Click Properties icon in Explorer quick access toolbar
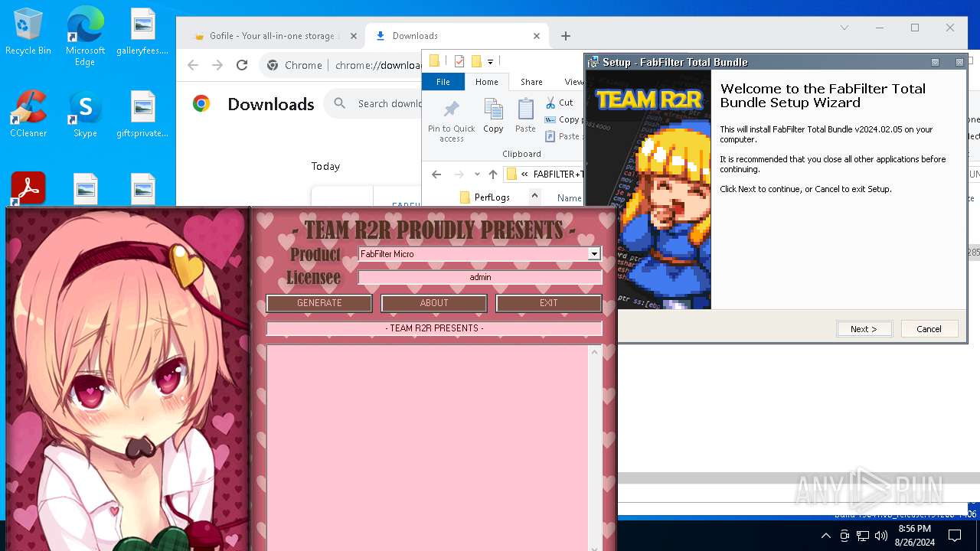Screen dimensions: 980x551 (459, 61)
